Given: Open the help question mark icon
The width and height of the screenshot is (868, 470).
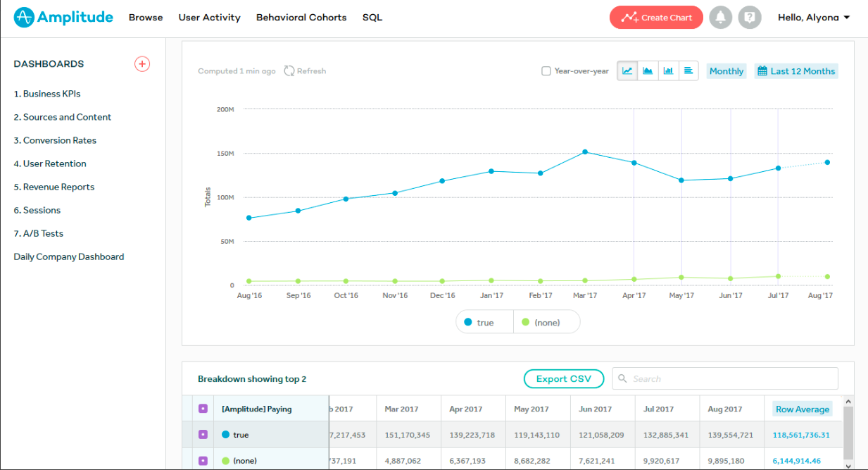Looking at the screenshot, I should point(750,17).
